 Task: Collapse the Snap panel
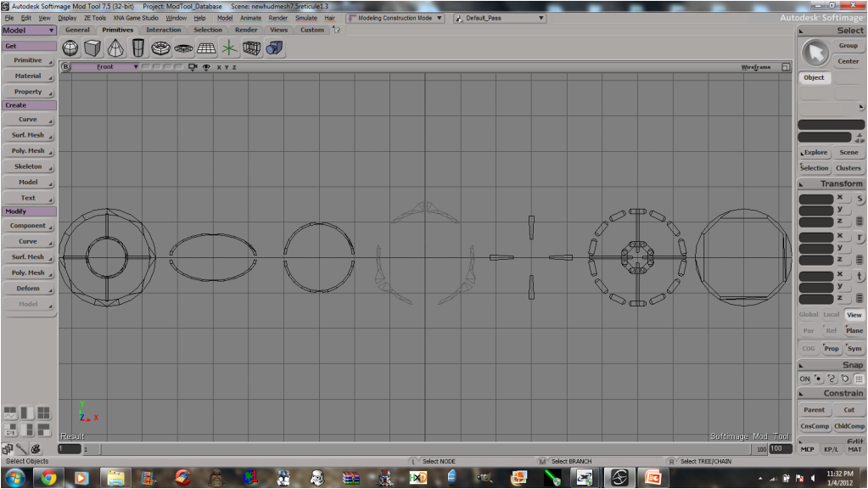click(x=800, y=366)
